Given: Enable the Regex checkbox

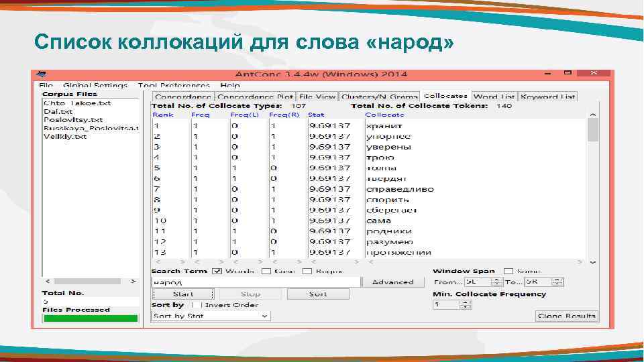Looking at the screenshot, I should [x=307, y=271].
